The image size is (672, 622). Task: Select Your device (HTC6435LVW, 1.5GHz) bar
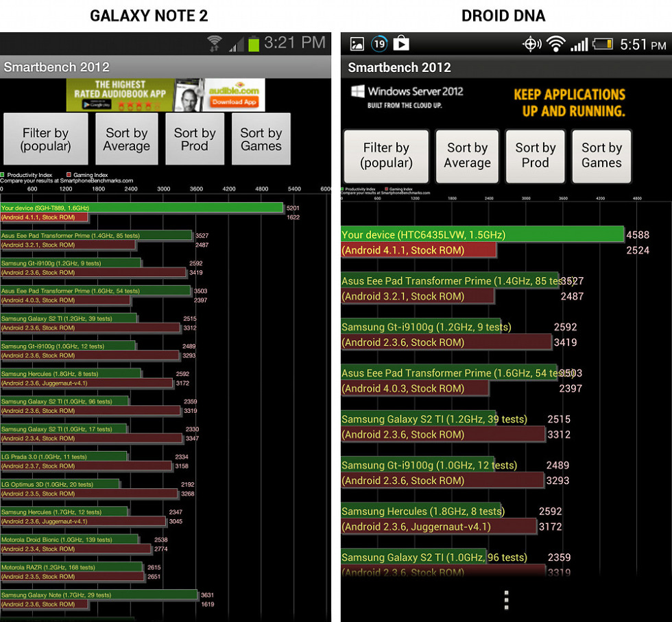coord(482,235)
